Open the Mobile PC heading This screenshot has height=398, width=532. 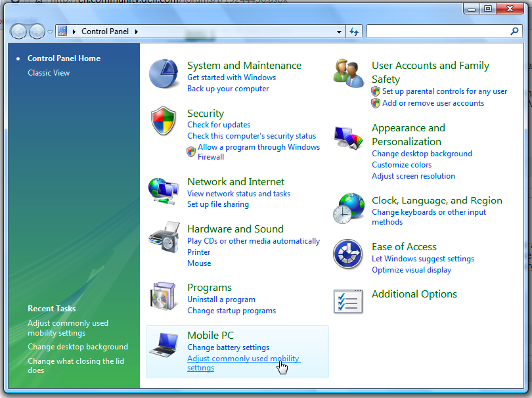pyautogui.click(x=210, y=335)
